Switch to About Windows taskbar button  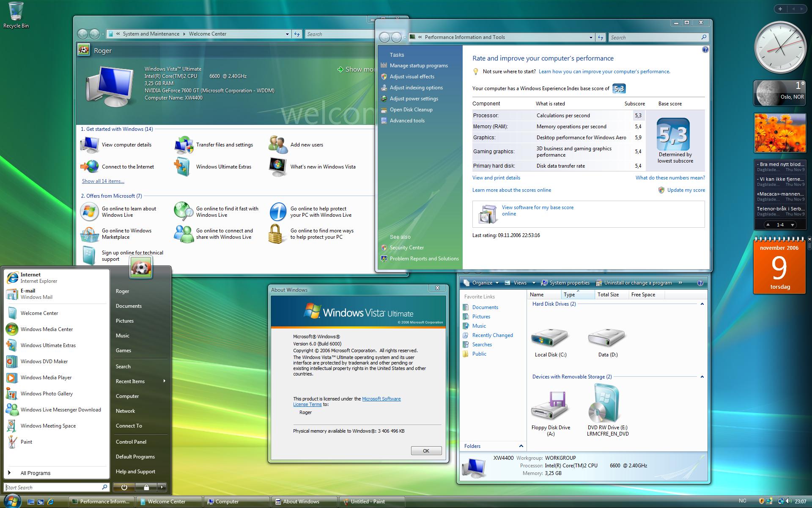click(x=304, y=502)
